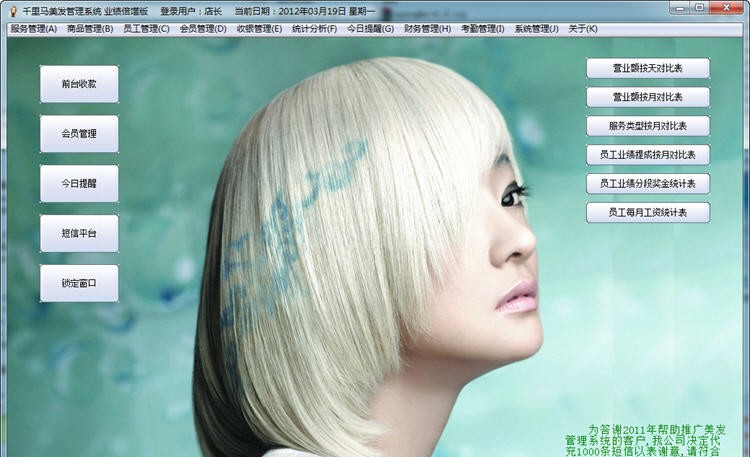Open the 财务管理(H) menu
750x457 pixels.
click(x=428, y=29)
